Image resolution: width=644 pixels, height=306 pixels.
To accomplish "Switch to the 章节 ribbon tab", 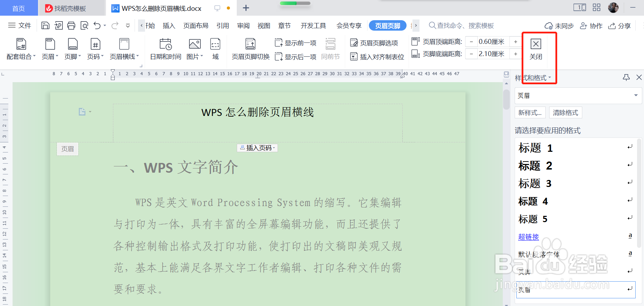I will (285, 26).
